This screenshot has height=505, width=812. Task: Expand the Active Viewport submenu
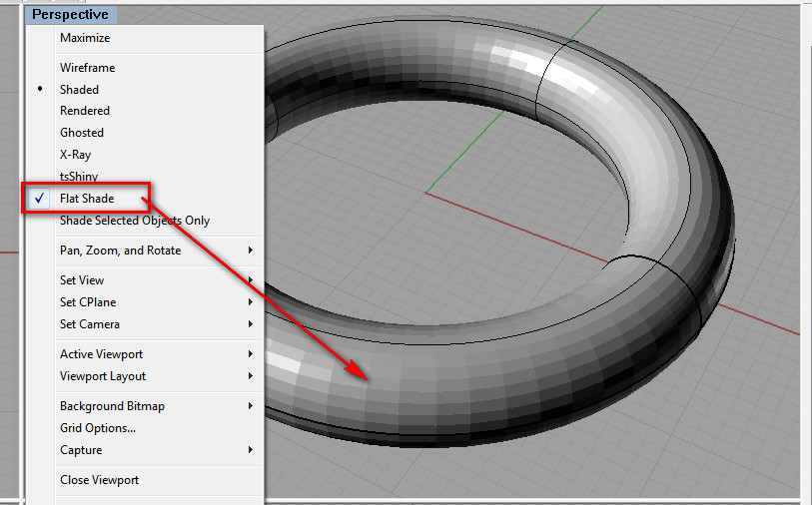click(101, 354)
